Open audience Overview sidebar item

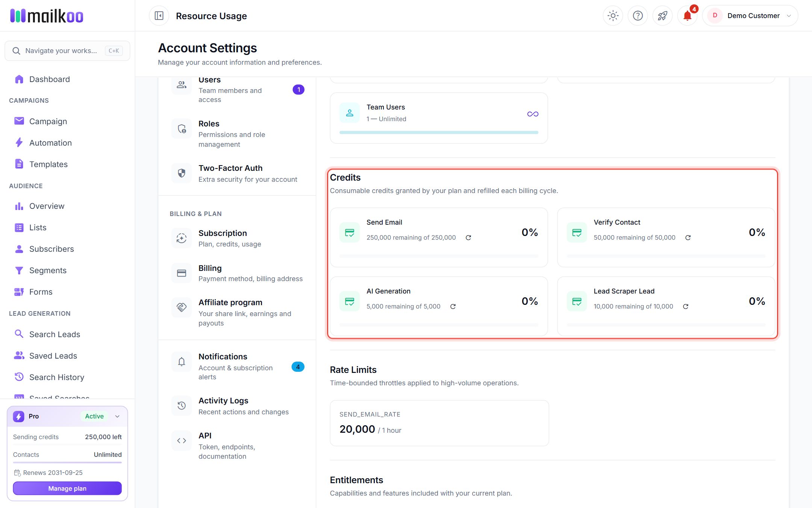pyautogui.click(x=68, y=206)
